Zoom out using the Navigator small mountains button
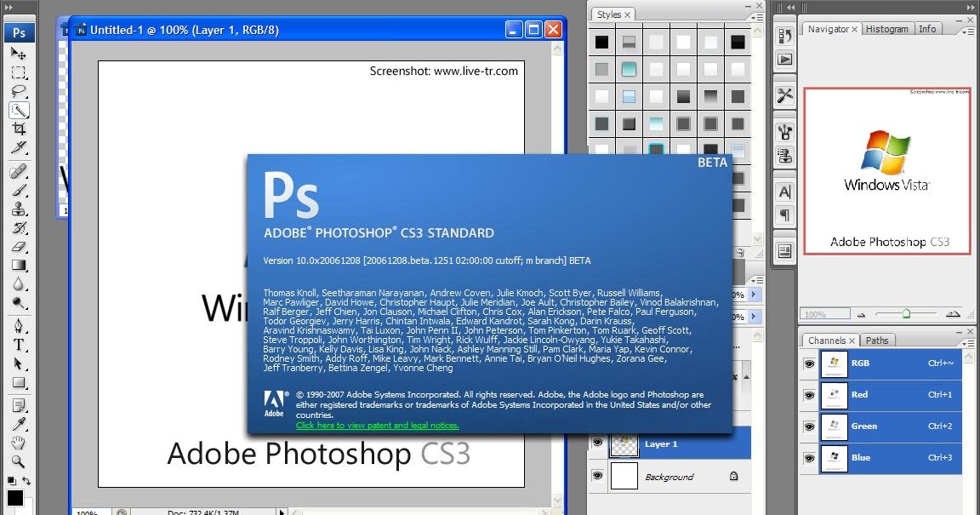Screen dimensions: 980x515 tap(861, 315)
